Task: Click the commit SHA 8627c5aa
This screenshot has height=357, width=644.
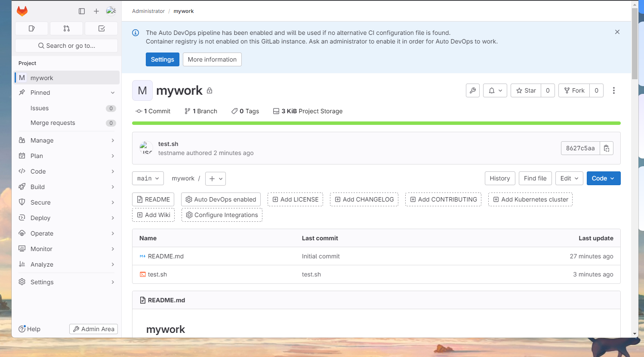Action: coord(580,148)
